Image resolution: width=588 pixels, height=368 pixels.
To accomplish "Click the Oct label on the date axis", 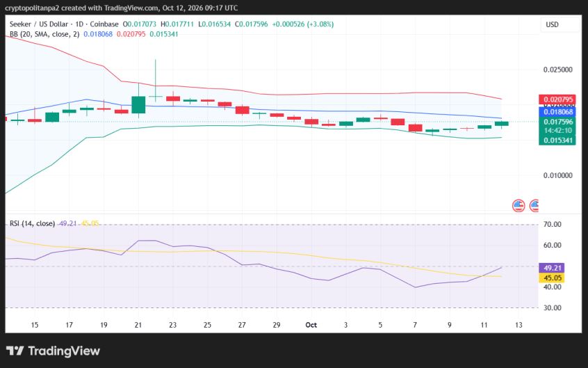I will tap(311, 325).
